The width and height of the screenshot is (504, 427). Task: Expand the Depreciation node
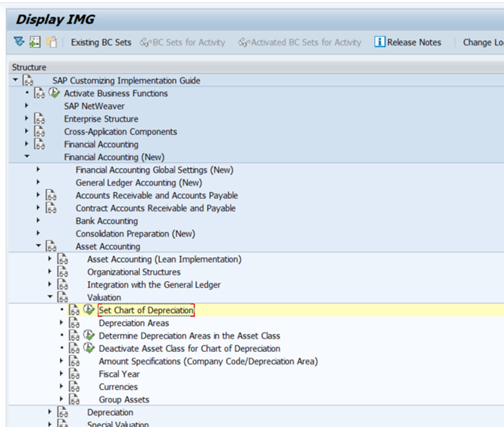(50, 412)
